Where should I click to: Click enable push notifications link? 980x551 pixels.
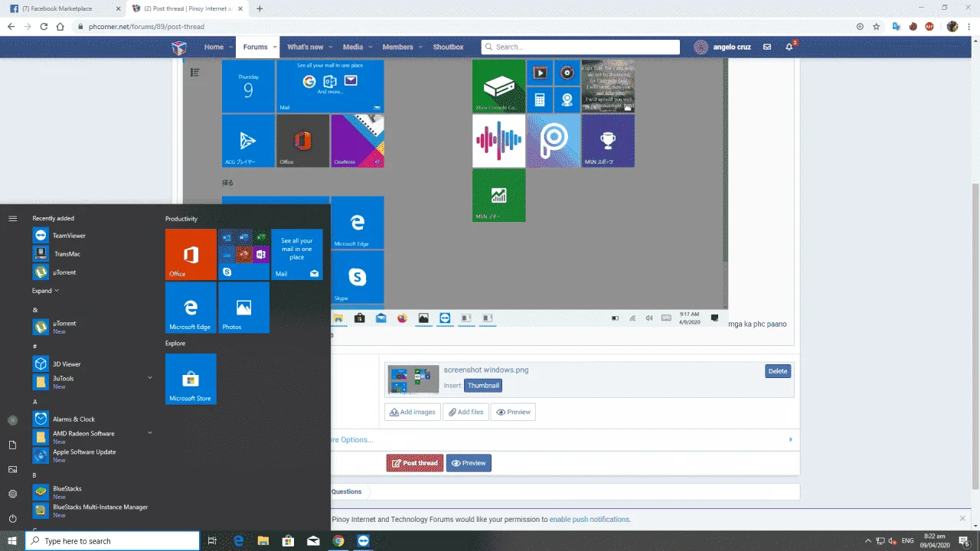(590, 519)
